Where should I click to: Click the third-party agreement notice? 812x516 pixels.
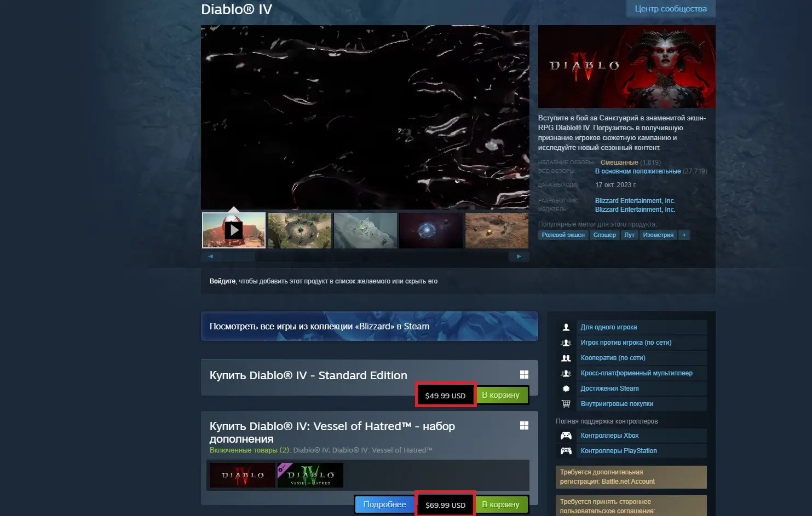631,506
